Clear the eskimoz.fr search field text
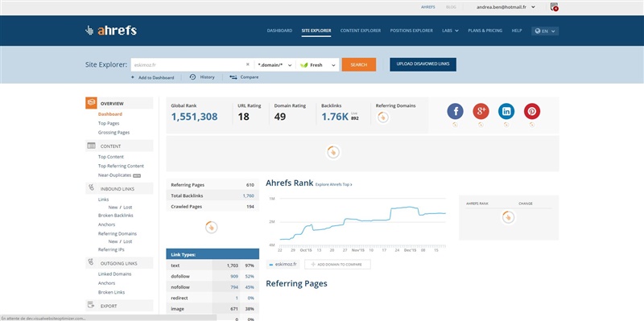Viewport: 644px width, 321px height. tap(248, 64)
